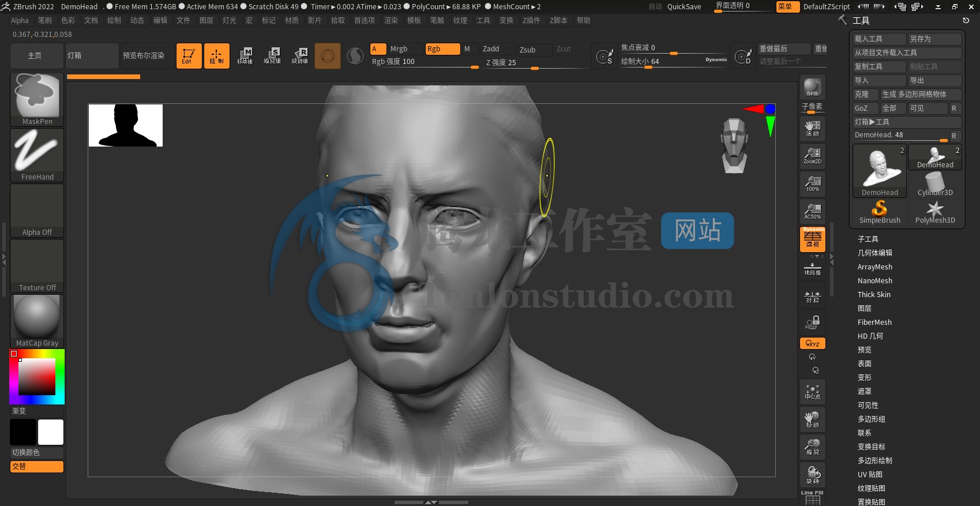Expand the 多边形组 polygroups section
The width and height of the screenshot is (980, 506).
pos(872,419)
